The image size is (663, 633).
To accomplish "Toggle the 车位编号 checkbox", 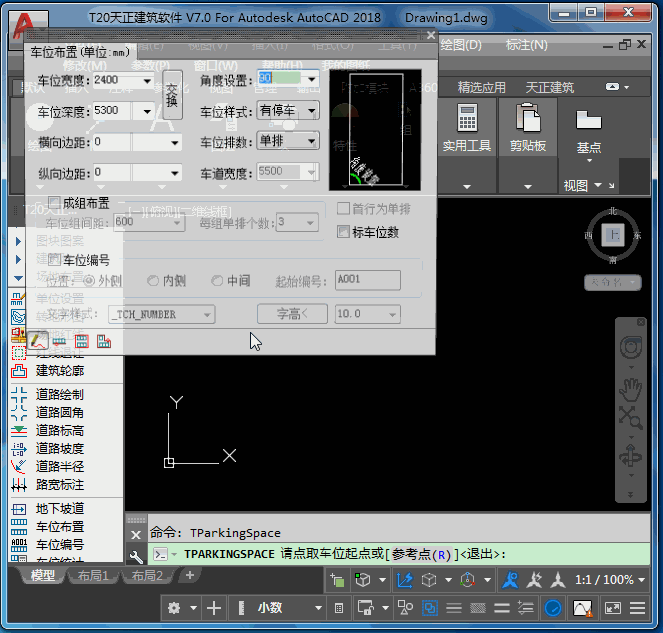I will click(x=54, y=259).
